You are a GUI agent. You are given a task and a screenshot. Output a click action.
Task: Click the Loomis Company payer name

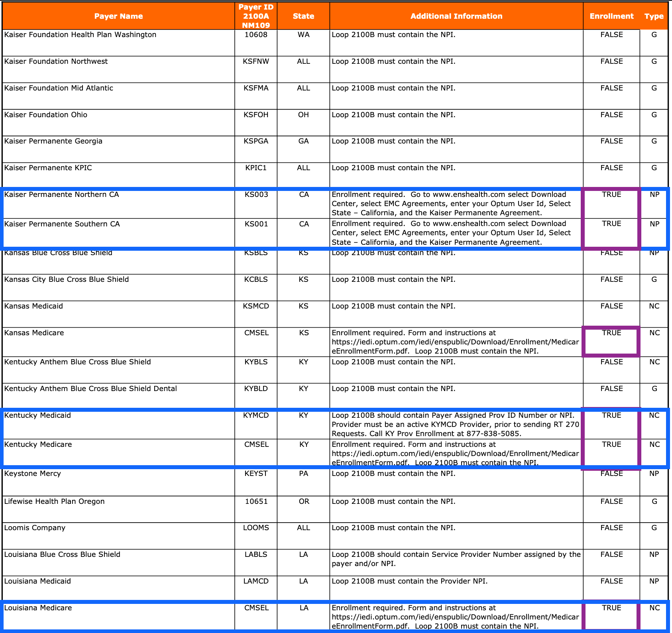point(35,528)
